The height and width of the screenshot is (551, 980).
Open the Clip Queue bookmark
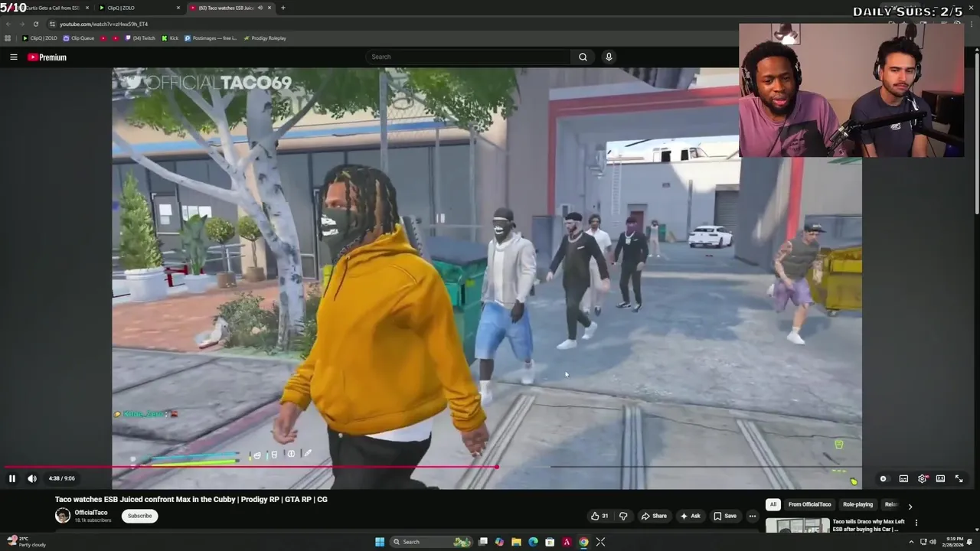tap(79, 38)
